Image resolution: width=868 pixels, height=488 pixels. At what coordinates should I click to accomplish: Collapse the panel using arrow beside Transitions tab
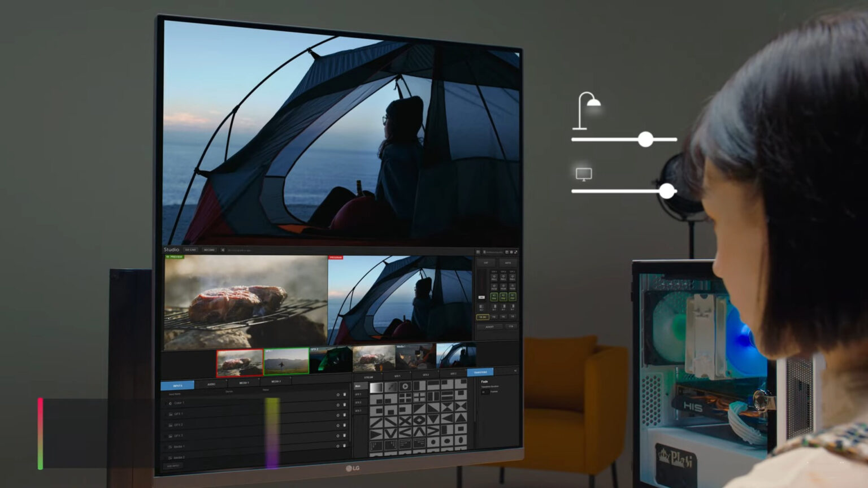[x=515, y=371]
